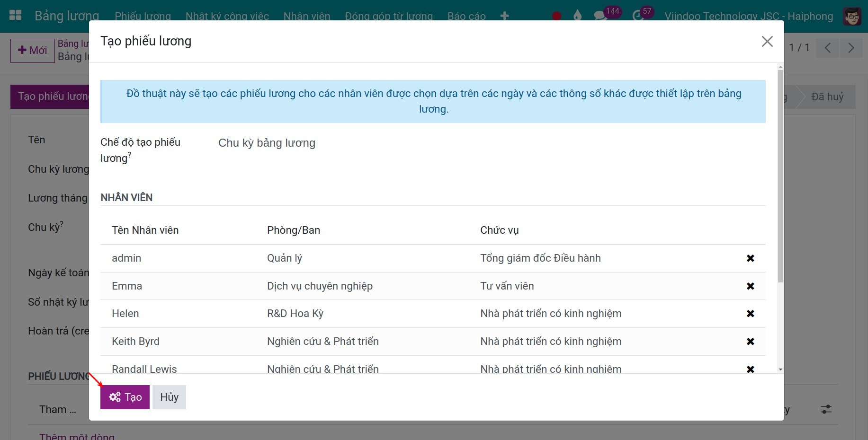This screenshot has width=868, height=440.
Task: Open Nhật ký công việc menu
Action: click(227, 16)
